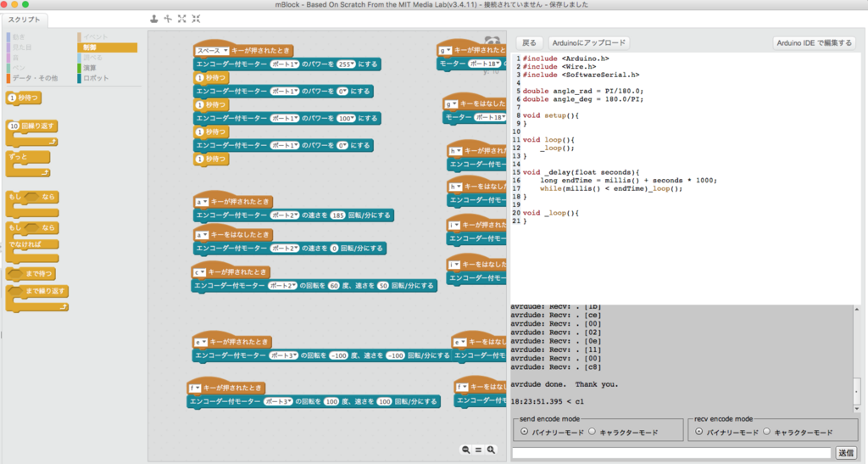Open the 'i' key pressed dropdown
Image resolution: width=868 pixels, height=464 pixels.
click(x=454, y=226)
